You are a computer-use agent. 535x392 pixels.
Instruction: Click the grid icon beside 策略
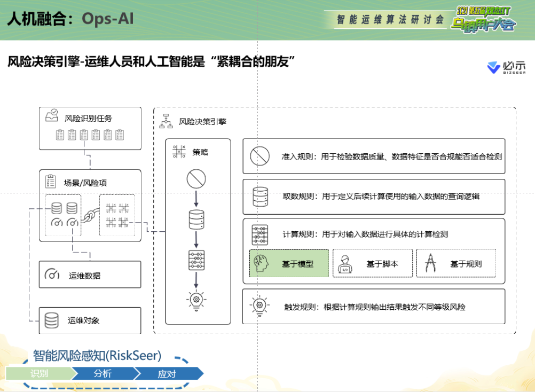point(179,152)
